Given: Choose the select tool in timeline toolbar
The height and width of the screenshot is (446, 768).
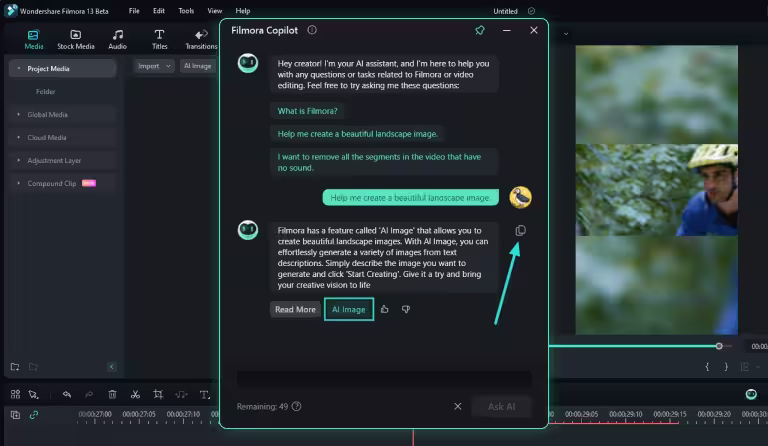Looking at the screenshot, I should coord(33,394).
